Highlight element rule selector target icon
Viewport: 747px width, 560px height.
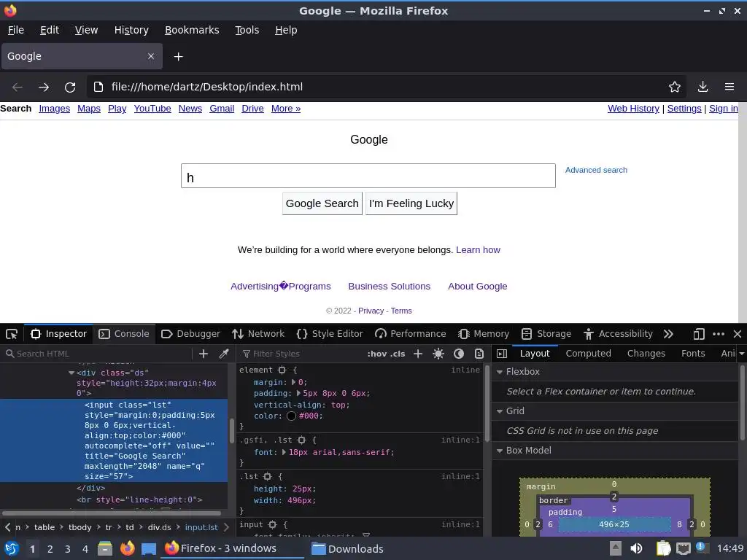point(282,370)
